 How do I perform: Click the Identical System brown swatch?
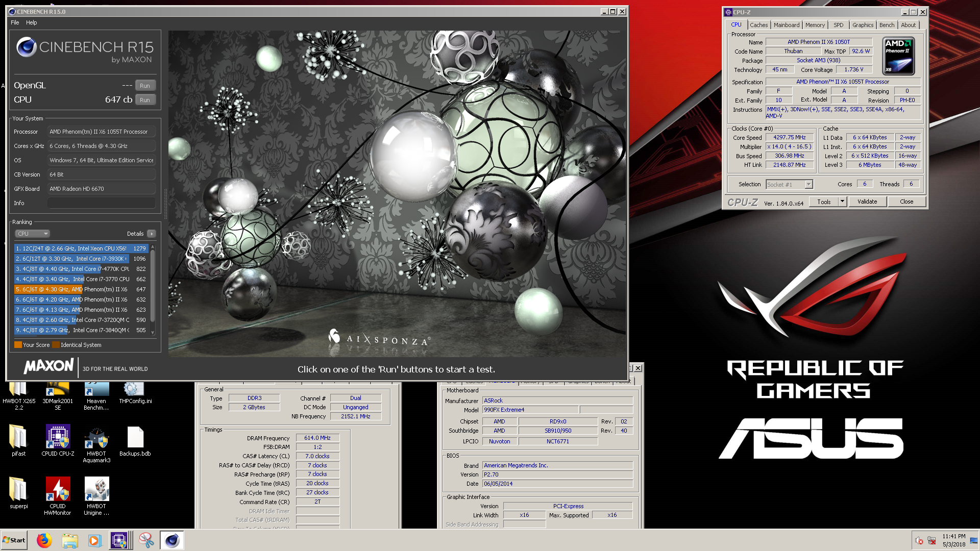click(x=56, y=345)
